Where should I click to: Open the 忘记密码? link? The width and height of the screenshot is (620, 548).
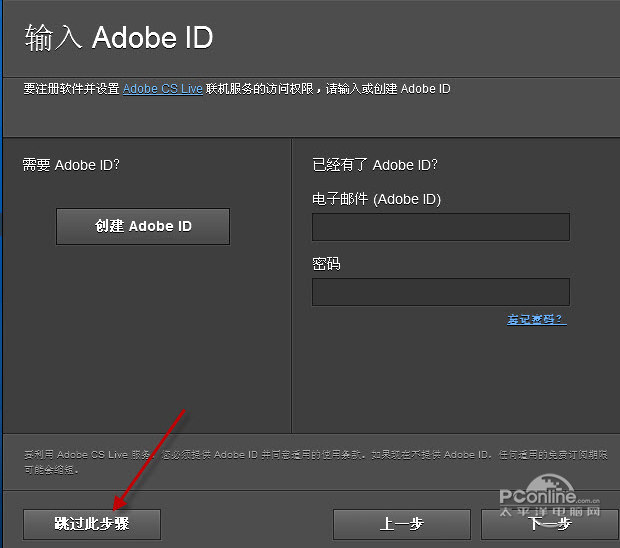pos(536,319)
